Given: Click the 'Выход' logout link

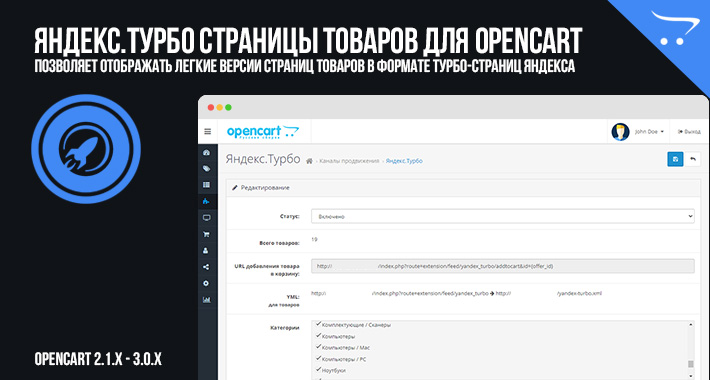Looking at the screenshot, I should tap(689, 132).
